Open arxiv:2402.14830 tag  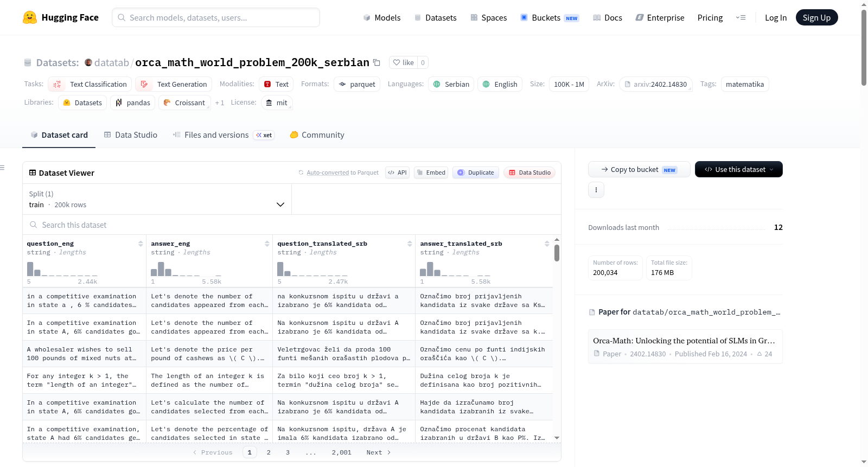(x=656, y=84)
